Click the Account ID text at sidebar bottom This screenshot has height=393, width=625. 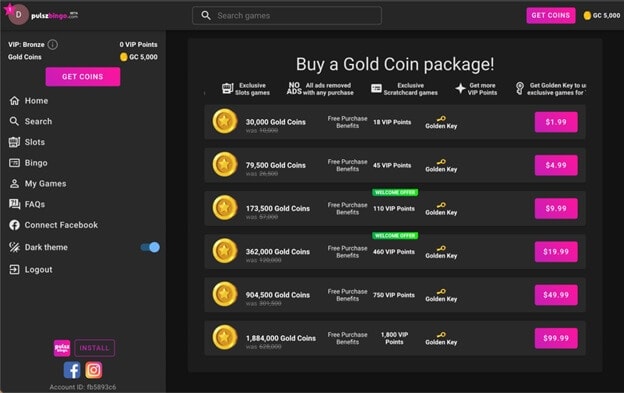click(83, 387)
